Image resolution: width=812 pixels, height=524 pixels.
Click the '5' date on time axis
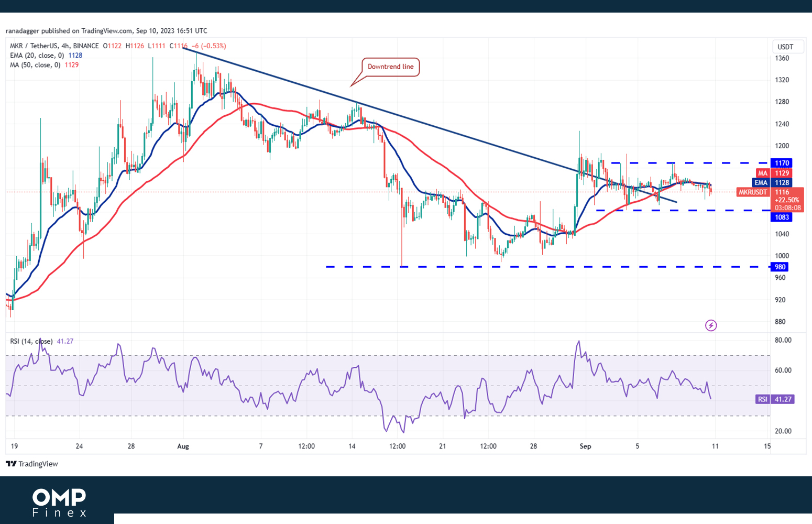pos(638,446)
